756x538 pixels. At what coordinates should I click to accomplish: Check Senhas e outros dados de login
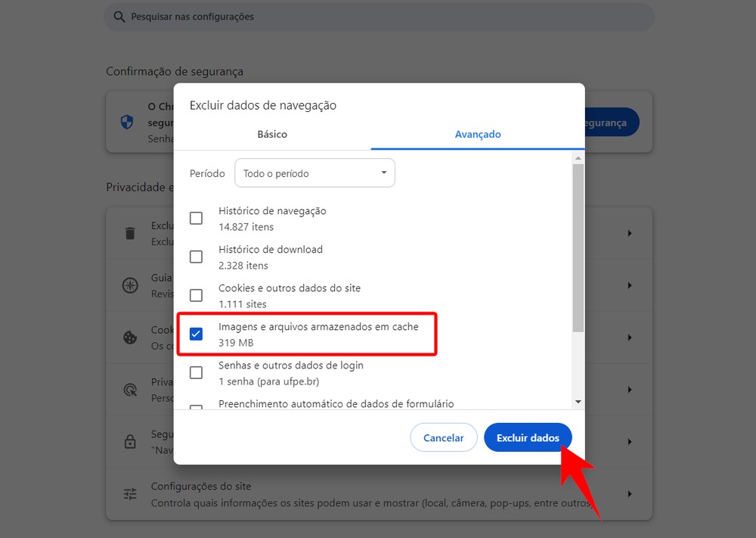(196, 372)
